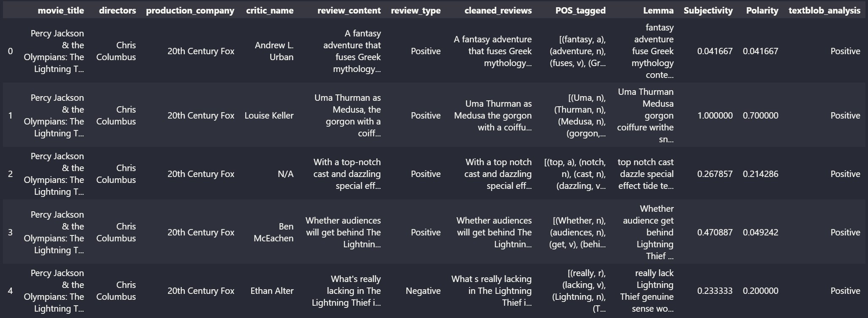
Task: Click the 1.000000 Subjectivity value
Action: (x=715, y=116)
